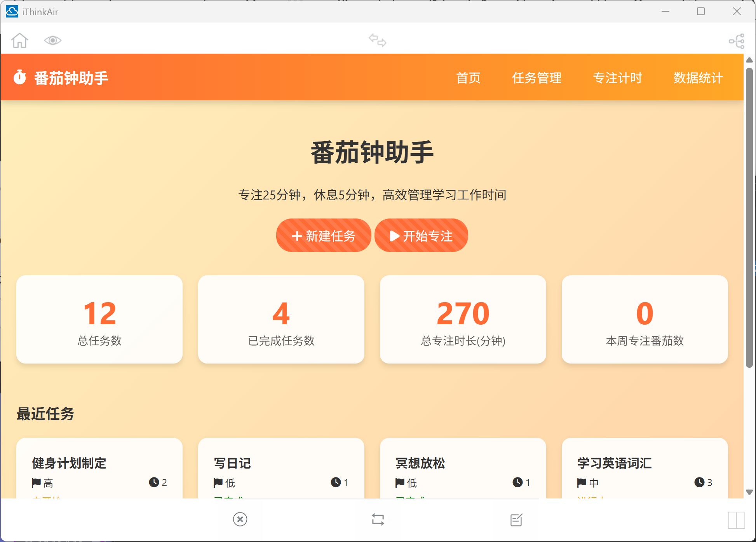Image resolution: width=756 pixels, height=542 pixels.
Task: Click the flow/node diagram icon top right
Action: [x=737, y=40]
